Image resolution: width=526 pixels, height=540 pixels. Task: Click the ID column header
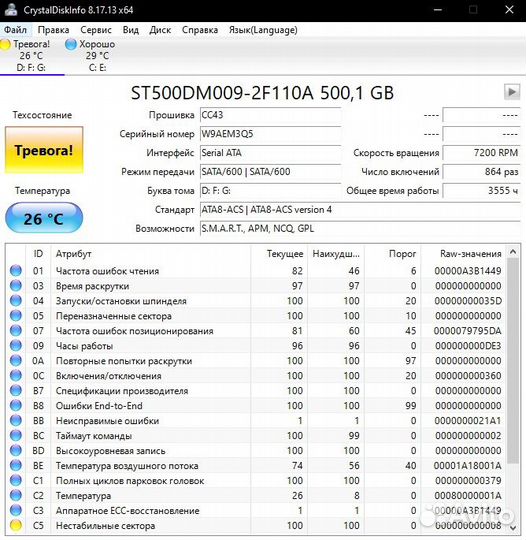coord(38,254)
